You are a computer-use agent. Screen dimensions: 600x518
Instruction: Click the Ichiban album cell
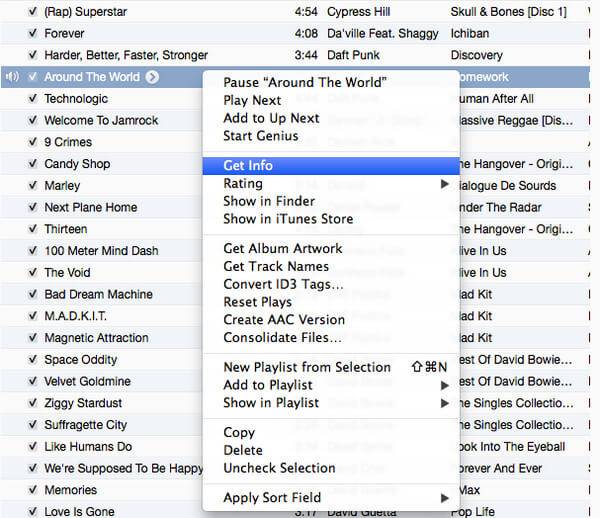click(470, 34)
